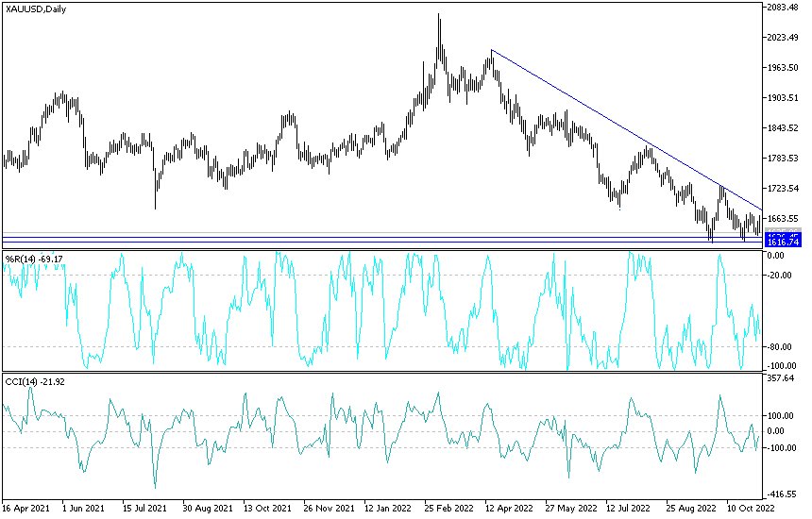Click the 1723.54 price axis label
812x519 pixels.
point(784,189)
